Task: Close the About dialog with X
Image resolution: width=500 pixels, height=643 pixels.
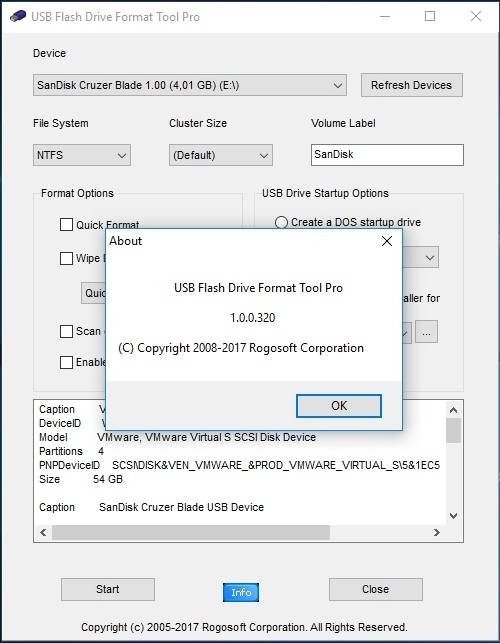Action: 387,241
